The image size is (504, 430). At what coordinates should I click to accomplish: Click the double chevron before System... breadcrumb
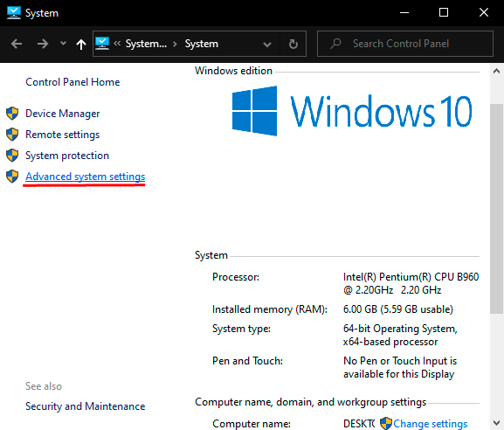117,44
